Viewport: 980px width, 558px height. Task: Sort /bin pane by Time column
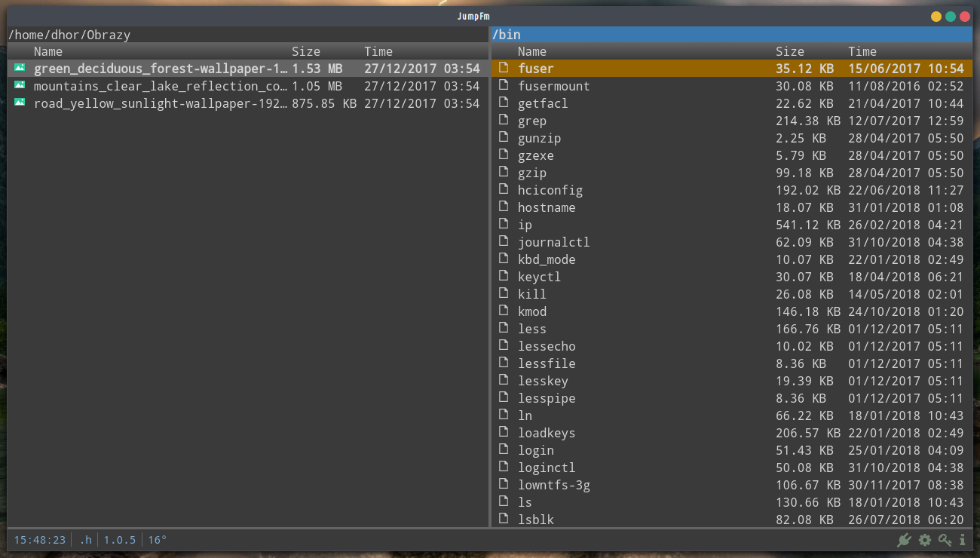click(x=862, y=51)
